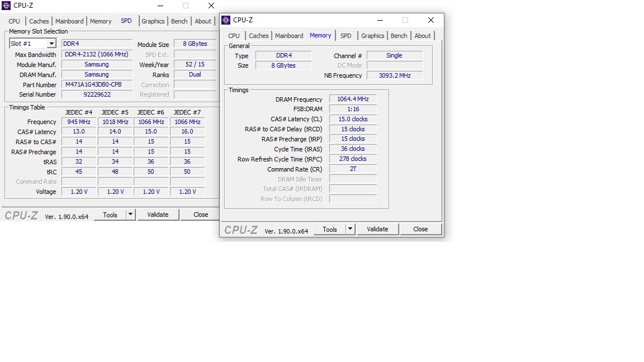Viewport: 644px width, 362px height.
Task: Click Command Rate 2T value
Action: tap(353, 169)
